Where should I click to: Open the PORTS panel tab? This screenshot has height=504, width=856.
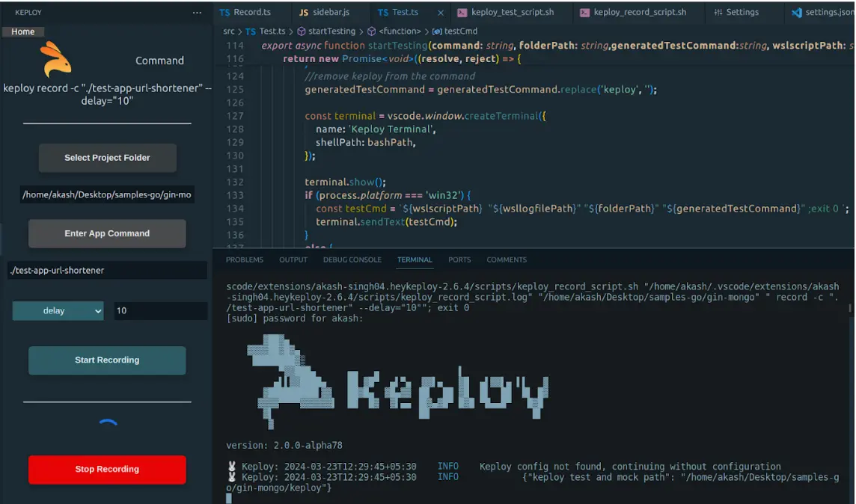tap(459, 259)
